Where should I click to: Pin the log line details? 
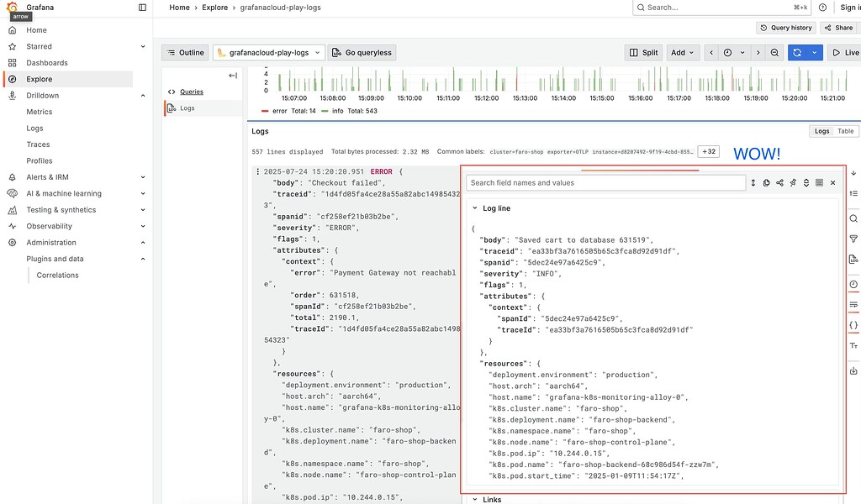pos(792,182)
